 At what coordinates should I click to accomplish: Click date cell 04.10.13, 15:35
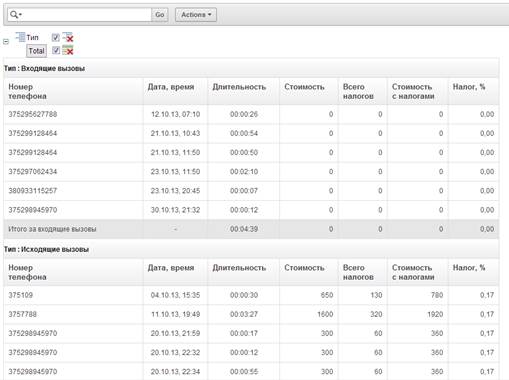click(x=175, y=295)
